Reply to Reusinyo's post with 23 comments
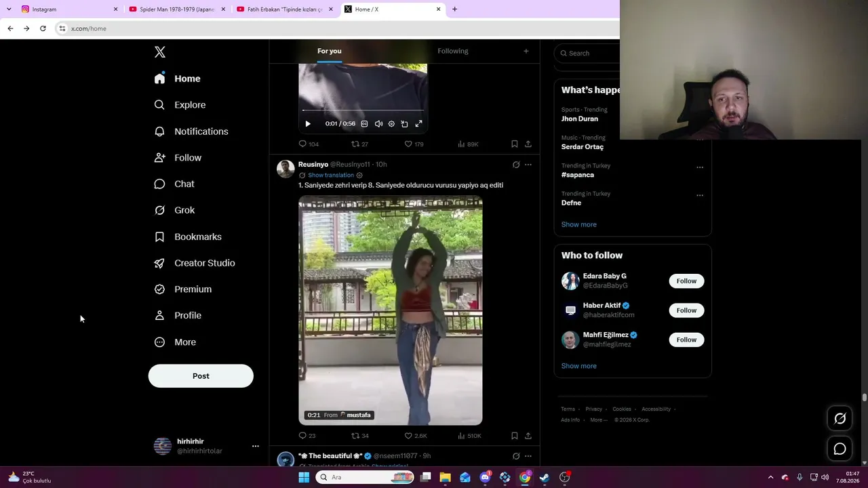The width and height of the screenshot is (868, 488). 307,436
